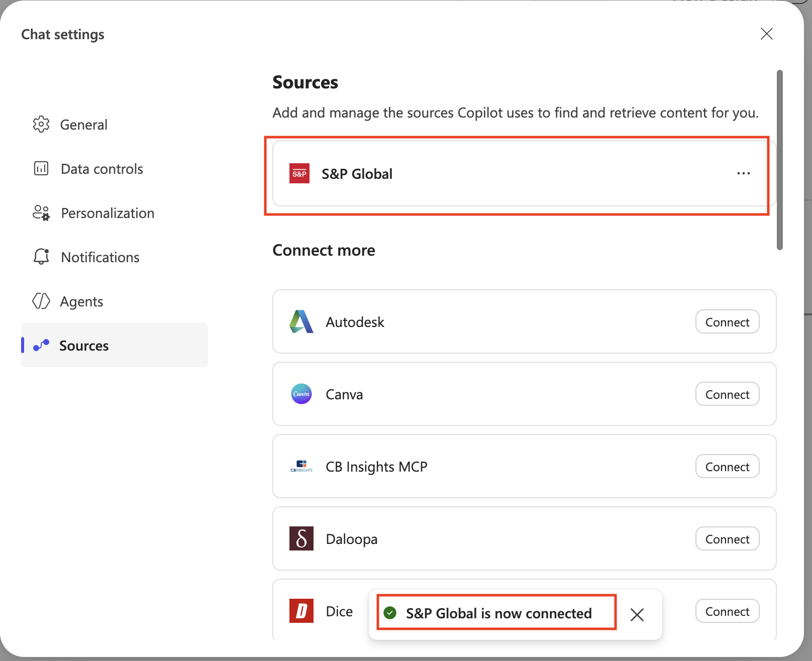Click the sources list vertical scrollbar

(x=780, y=160)
